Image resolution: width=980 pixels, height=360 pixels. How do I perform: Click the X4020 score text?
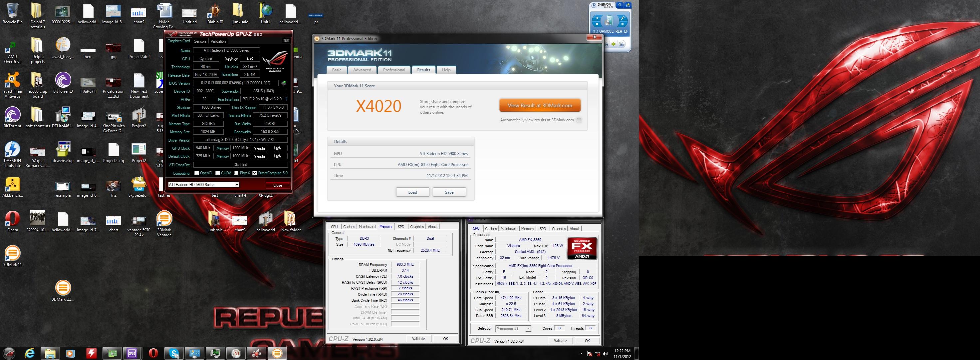tap(378, 106)
